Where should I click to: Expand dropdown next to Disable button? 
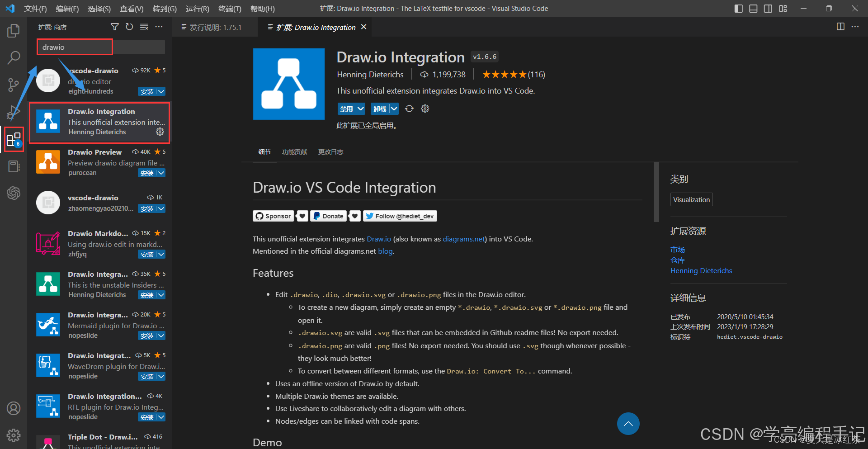click(x=360, y=109)
